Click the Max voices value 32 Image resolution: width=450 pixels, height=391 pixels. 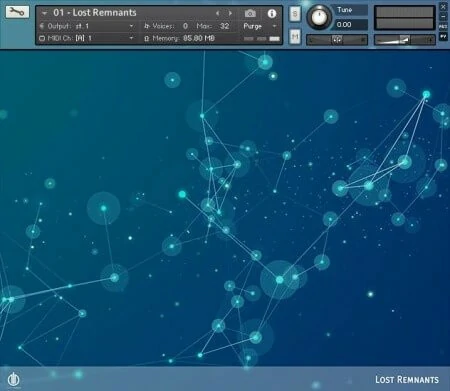click(x=224, y=26)
